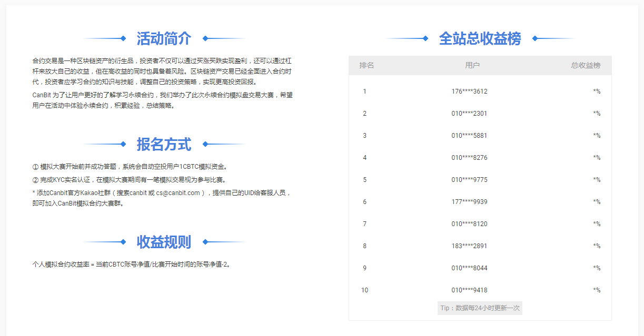Select user 010****2301 in the leaderboard

pyautogui.click(x=469, y=114)
